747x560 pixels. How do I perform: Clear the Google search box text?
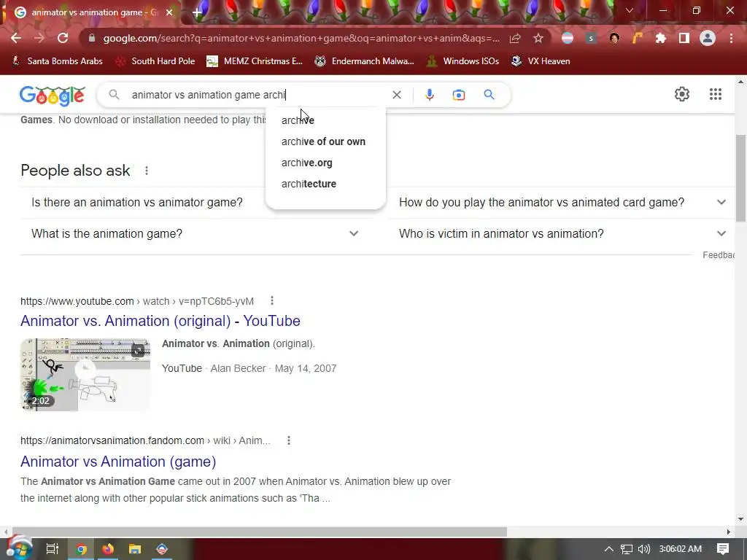(x=396, y=95)
